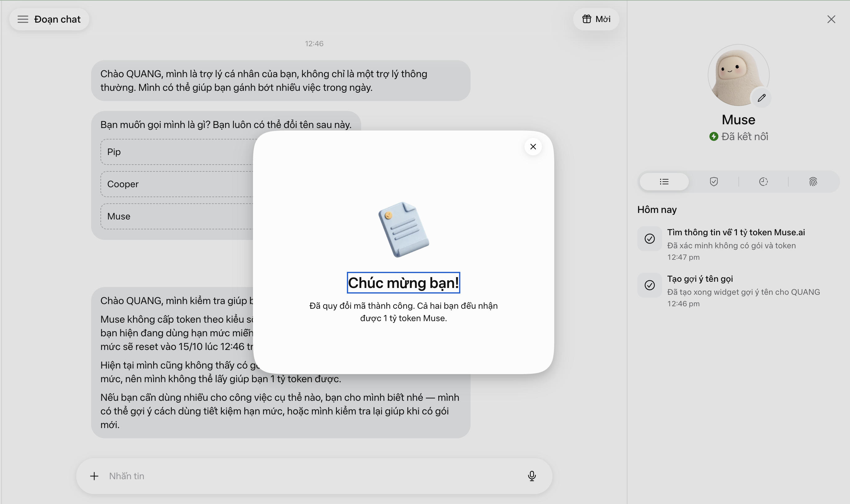Click the Mời invite button

tap(596, 19)
